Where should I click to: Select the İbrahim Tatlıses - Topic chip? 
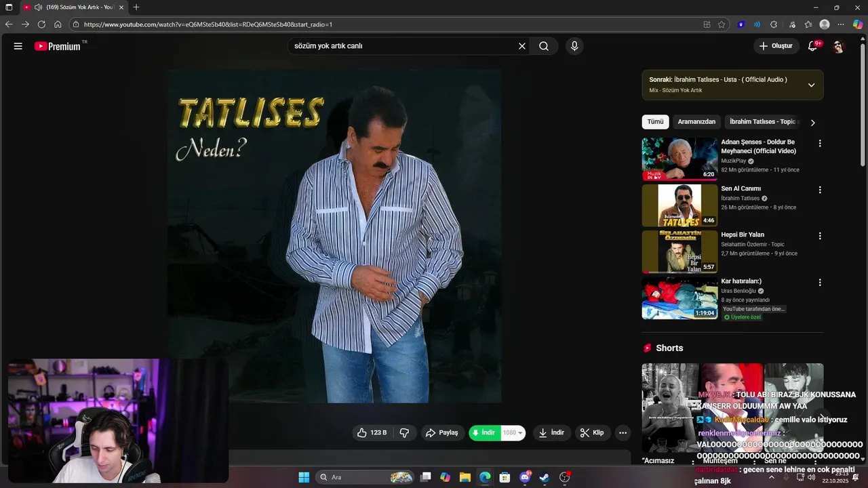point(762,122)
